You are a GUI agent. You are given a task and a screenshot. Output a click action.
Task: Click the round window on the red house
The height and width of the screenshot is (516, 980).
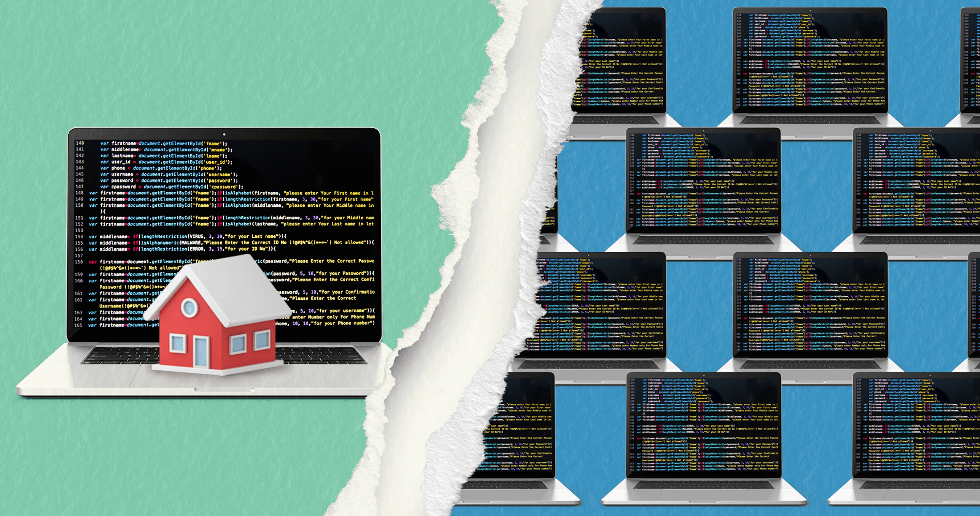tap(189, 308)
